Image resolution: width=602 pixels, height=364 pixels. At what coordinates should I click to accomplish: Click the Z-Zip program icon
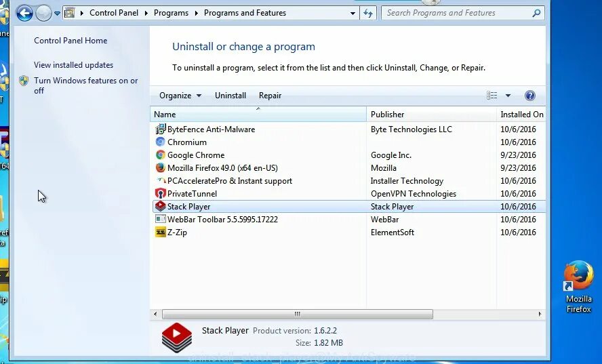tap(160, 232)
